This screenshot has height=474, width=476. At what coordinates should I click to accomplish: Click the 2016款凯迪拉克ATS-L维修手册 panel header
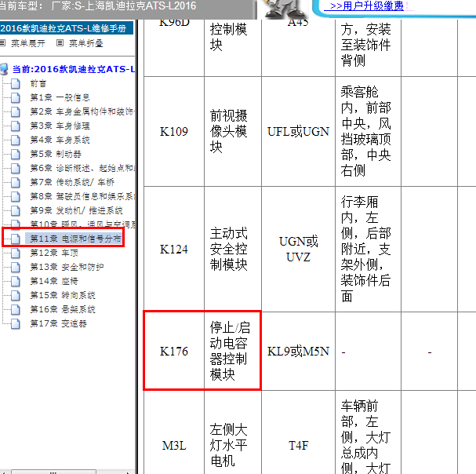(x=67, y=28)
